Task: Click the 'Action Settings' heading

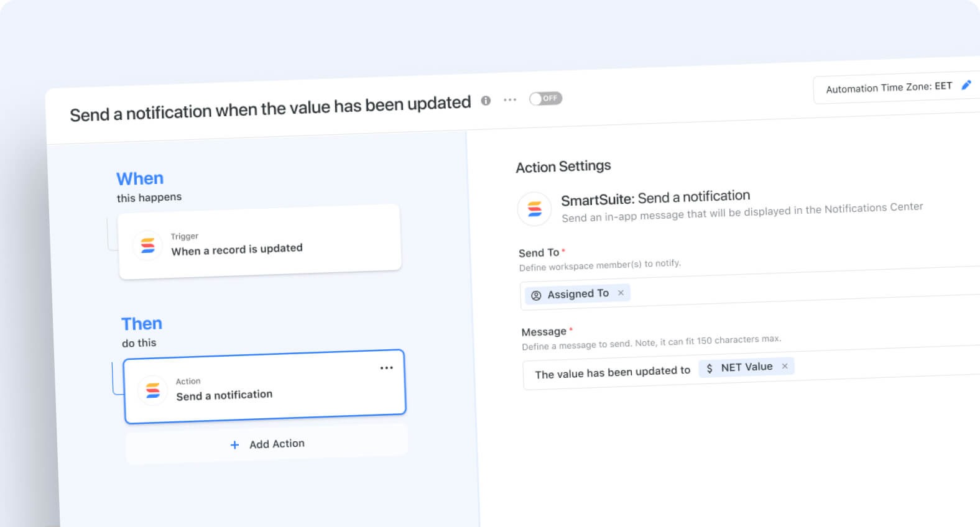Action: click(x=563, y=167)
